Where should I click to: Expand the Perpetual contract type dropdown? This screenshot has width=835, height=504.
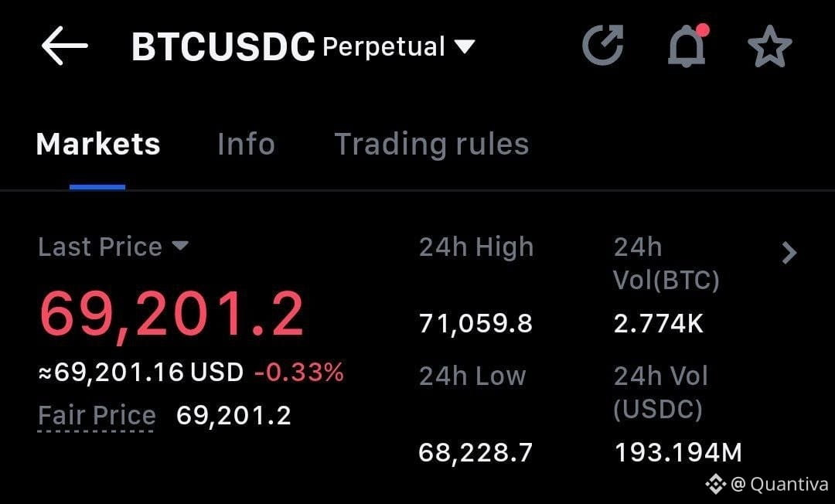click(x=465, y=47)
